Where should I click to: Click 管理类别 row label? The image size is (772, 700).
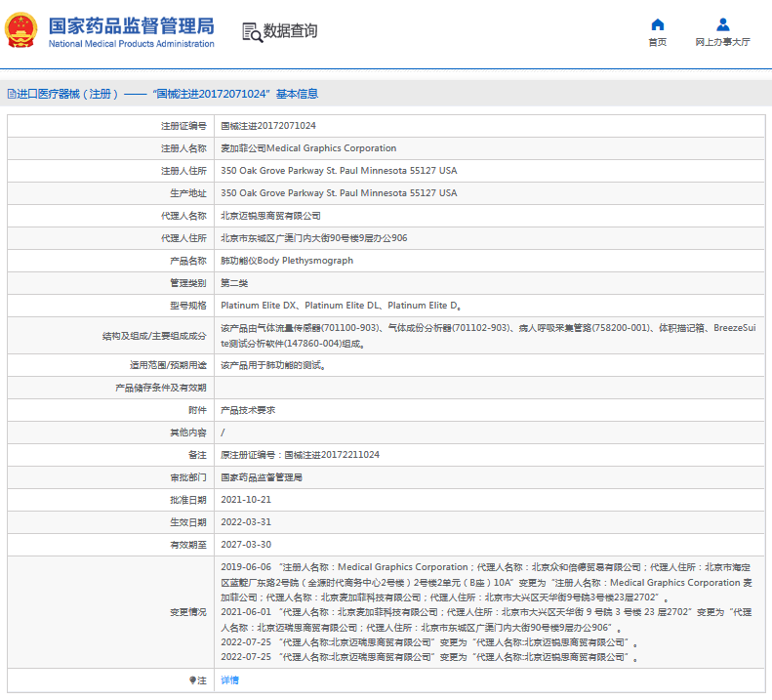point(188,283)
